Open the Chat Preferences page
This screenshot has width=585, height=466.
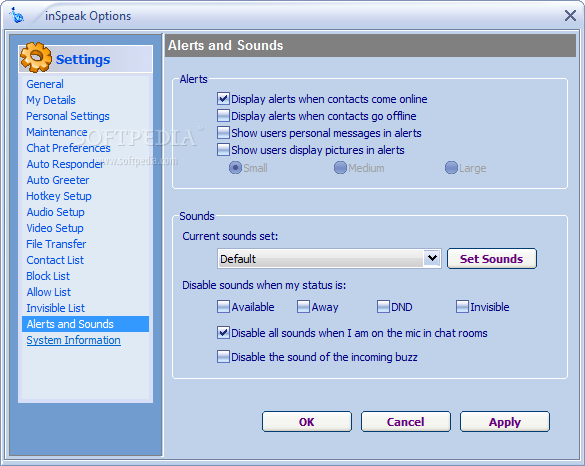click(x=68, y=148)
